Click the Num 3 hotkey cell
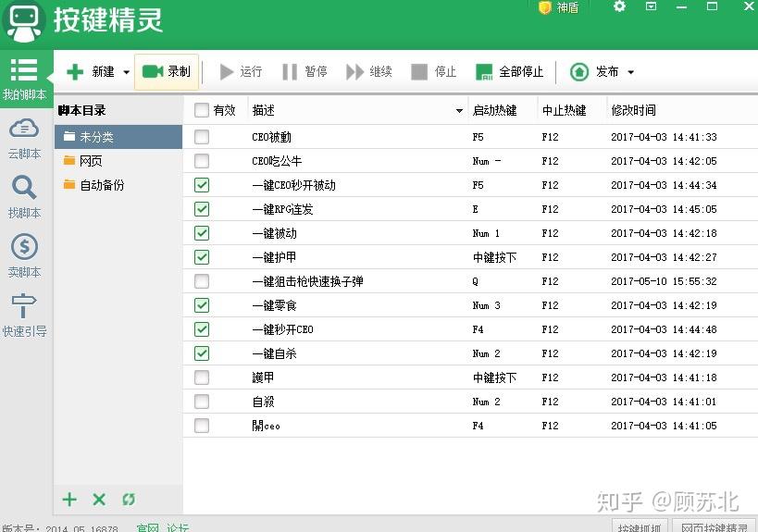Image resolution: width=758 pixels, height=532 pixels. tap(486, 305)
